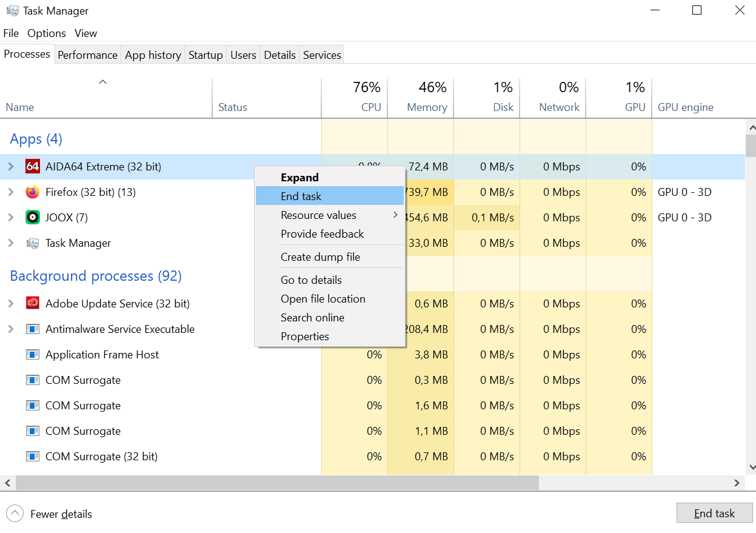Image resolution: width=756 pixels, height=533 pixels.
Task: Click the horizontal scrollbar thumb
Action: (277, 483)
